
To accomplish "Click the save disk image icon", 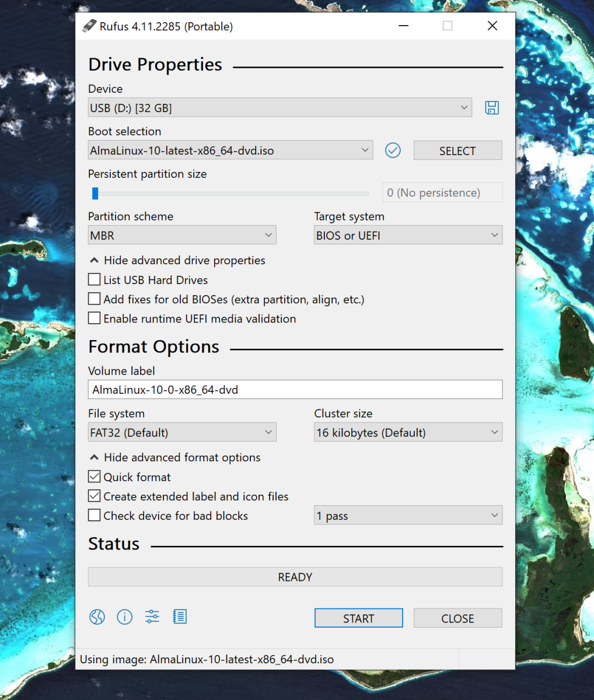I will 492,108.
